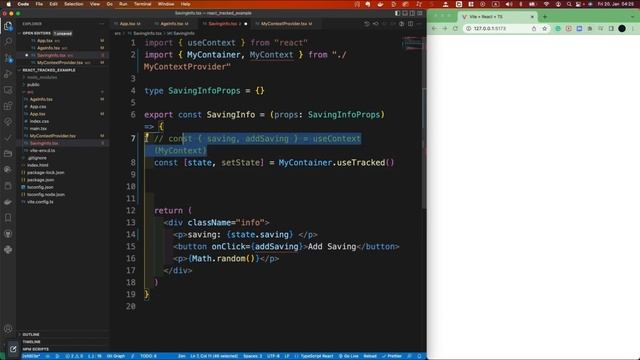Bookmark the page with the star icon
Image resolution: width=640 pixels, height=360 pixels.
pos(544,29)
